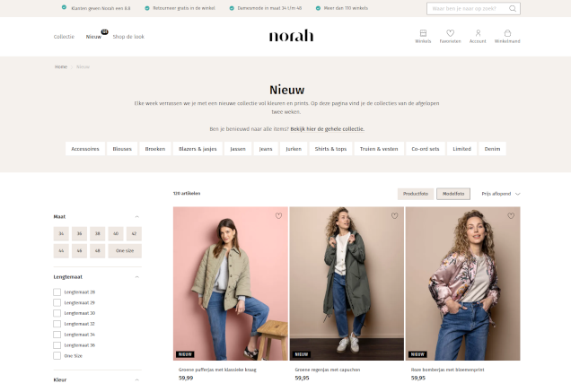Select size 38 filter swatch
Viewport: 571px width, 392px height.
[97, 233]
